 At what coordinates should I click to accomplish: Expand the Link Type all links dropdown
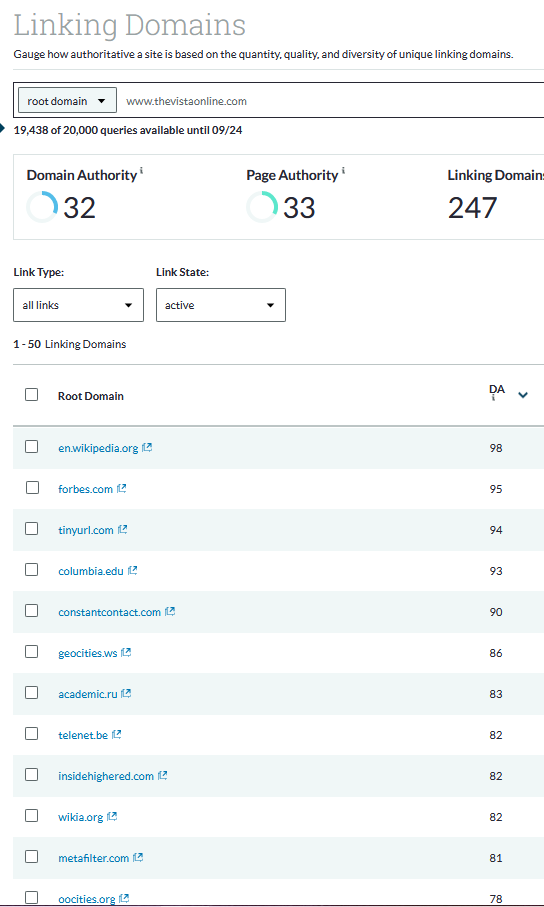pyautogui.click(x=78, y=305)
